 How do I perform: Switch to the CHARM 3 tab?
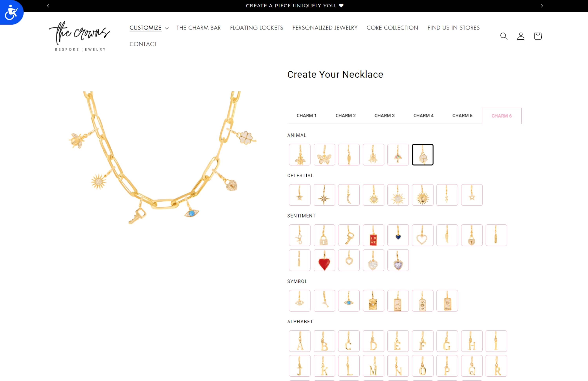[384, 116]
